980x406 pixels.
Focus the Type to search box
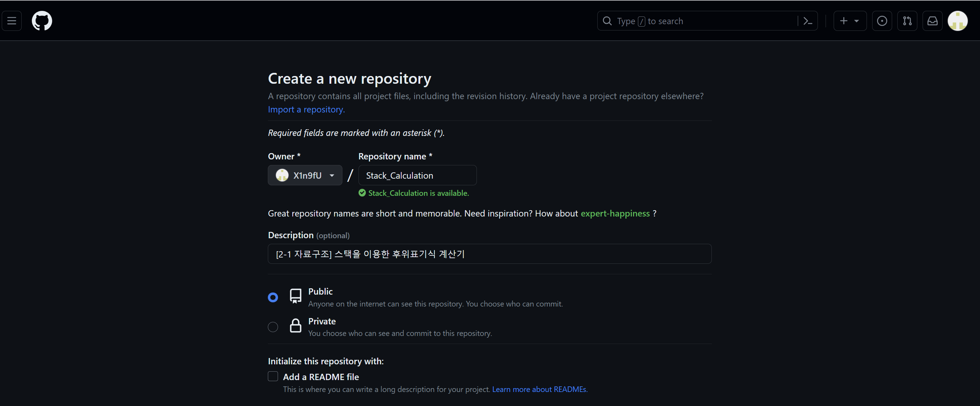(x=700, y=21)
